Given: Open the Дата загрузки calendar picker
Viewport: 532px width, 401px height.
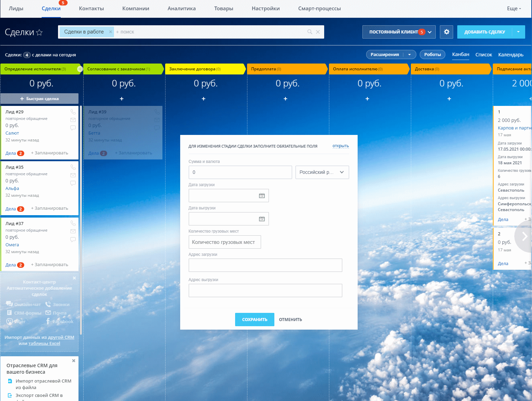Looking at the screenshot, I should click(262, 196).
